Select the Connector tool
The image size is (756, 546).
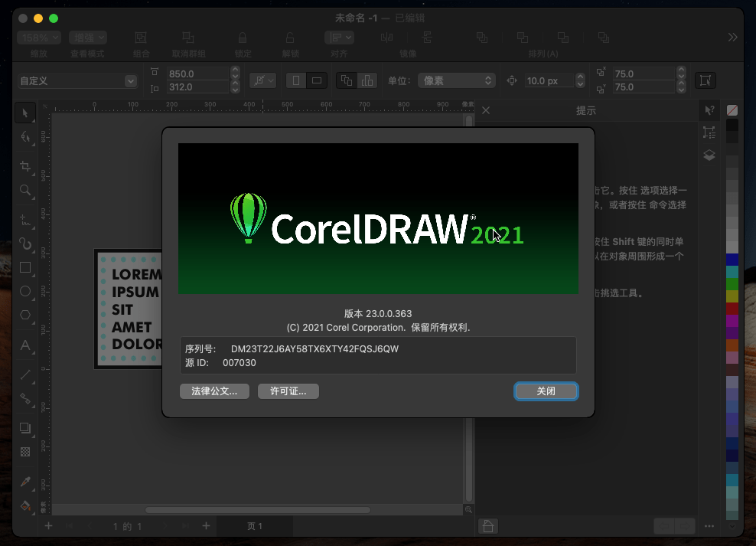tap(25, 399)
